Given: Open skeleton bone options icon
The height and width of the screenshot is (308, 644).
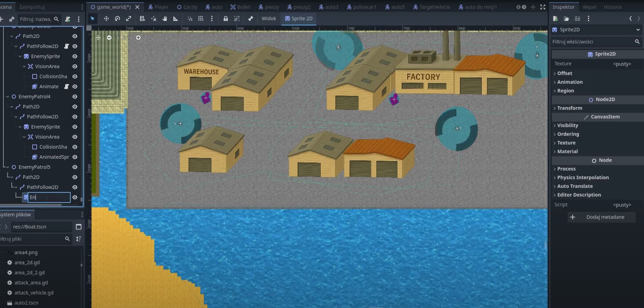Looking at the screenshot, I should pyautogui.click(x=251, y=18).
